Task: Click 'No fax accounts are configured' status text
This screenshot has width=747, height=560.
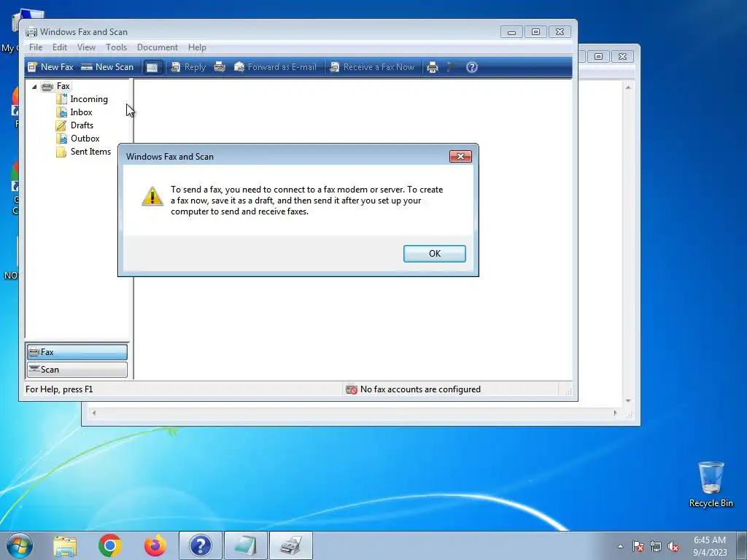Action: 420,389
